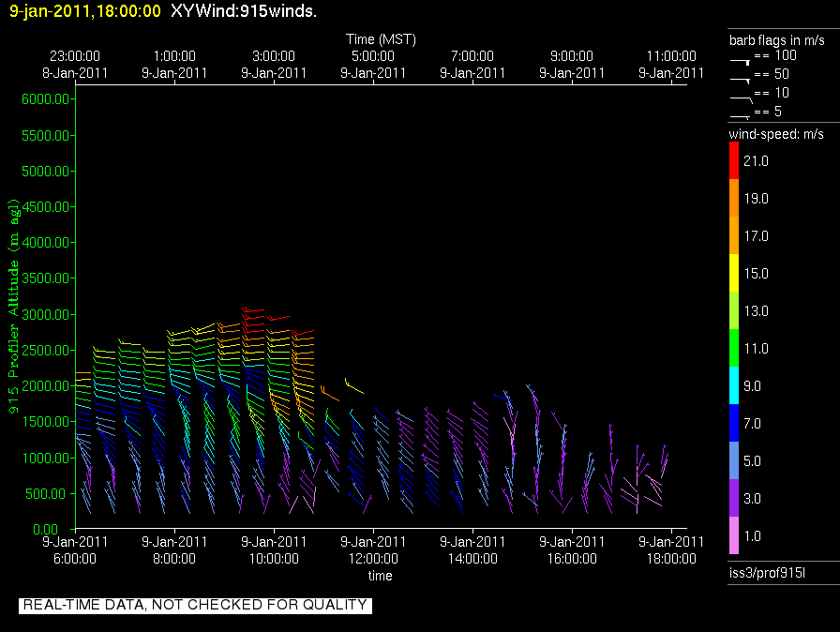
Task: Select the 3000.00 altitude tick label
Action: pyautogui.click(x=47, y=314)
